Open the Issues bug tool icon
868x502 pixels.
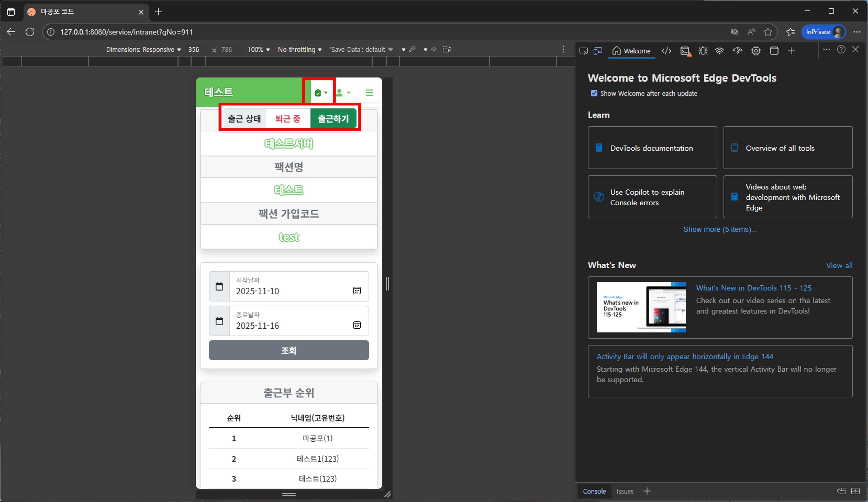[703, 51]
